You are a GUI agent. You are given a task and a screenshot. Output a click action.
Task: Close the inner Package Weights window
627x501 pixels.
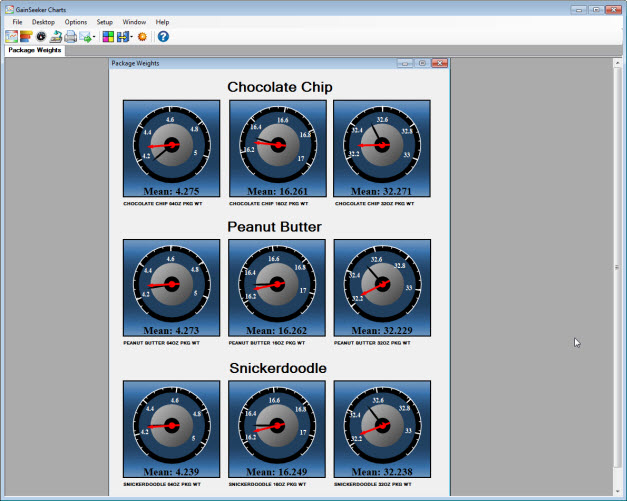pyautogui.click(x=440, y=63)
